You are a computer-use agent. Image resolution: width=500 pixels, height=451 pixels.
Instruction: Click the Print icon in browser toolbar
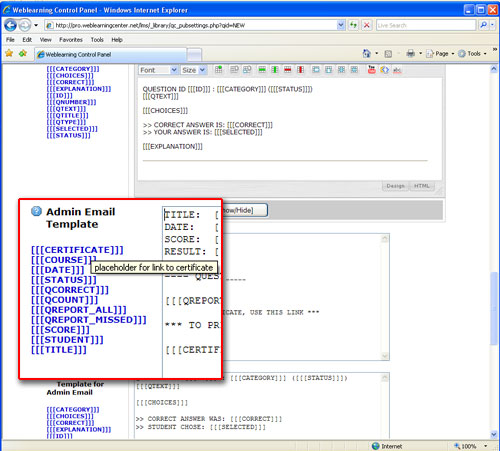coord(411,53)
